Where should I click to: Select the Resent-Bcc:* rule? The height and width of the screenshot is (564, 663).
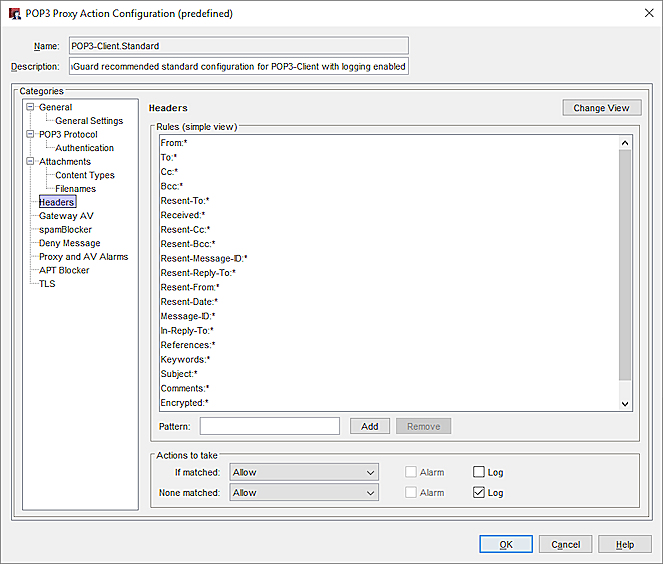coord(389,244)
